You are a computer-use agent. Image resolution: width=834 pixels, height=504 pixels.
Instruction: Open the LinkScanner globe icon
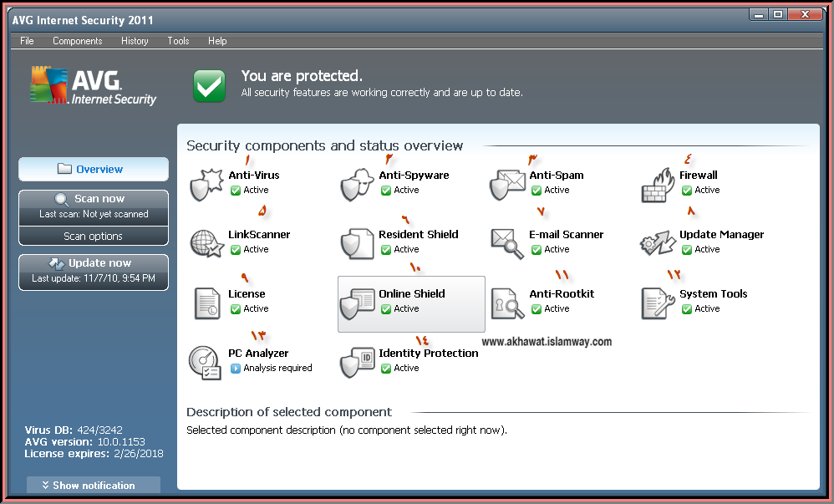(x=206, y=244)
